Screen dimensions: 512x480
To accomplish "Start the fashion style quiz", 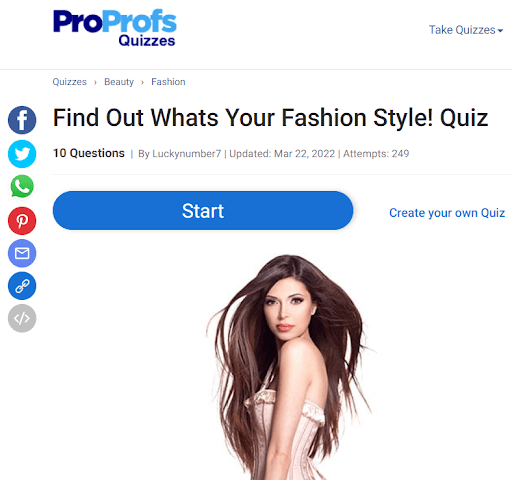I will tap(203, 211).
